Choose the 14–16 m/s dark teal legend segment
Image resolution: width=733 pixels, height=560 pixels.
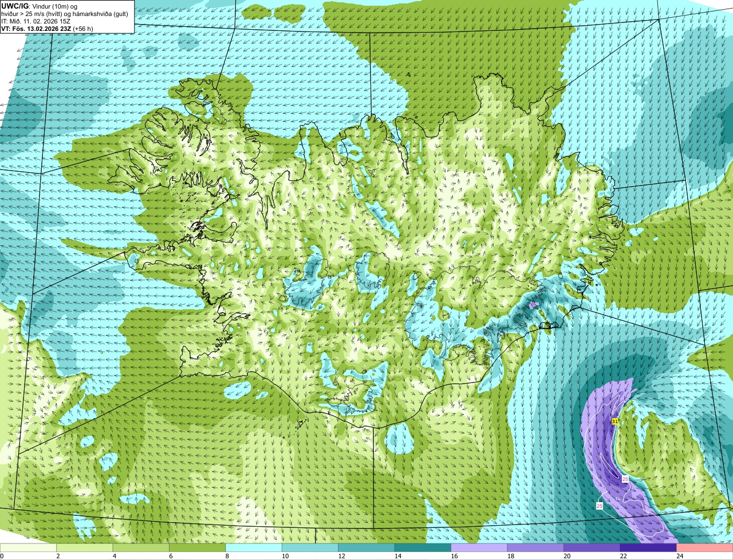[x=423, y=548]
